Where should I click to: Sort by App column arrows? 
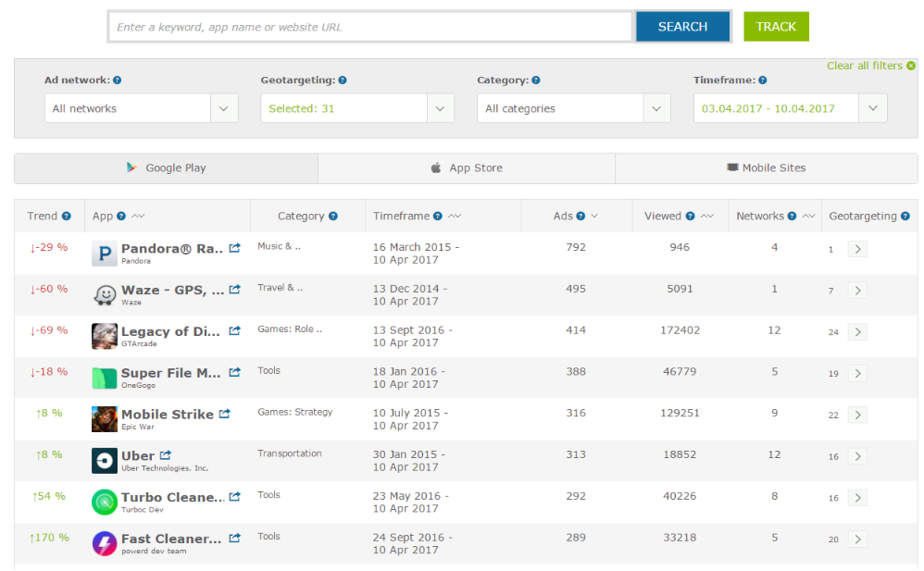click(138, 217)
